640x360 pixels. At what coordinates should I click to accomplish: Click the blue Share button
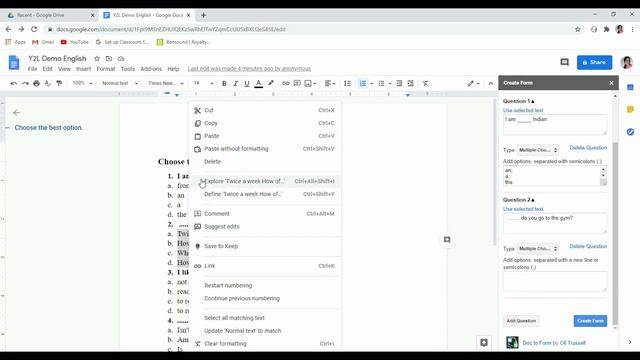[x=594, y=62]
